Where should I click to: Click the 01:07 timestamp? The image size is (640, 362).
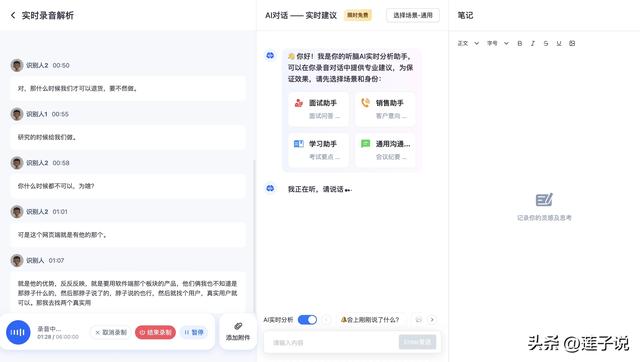point(56,260)
